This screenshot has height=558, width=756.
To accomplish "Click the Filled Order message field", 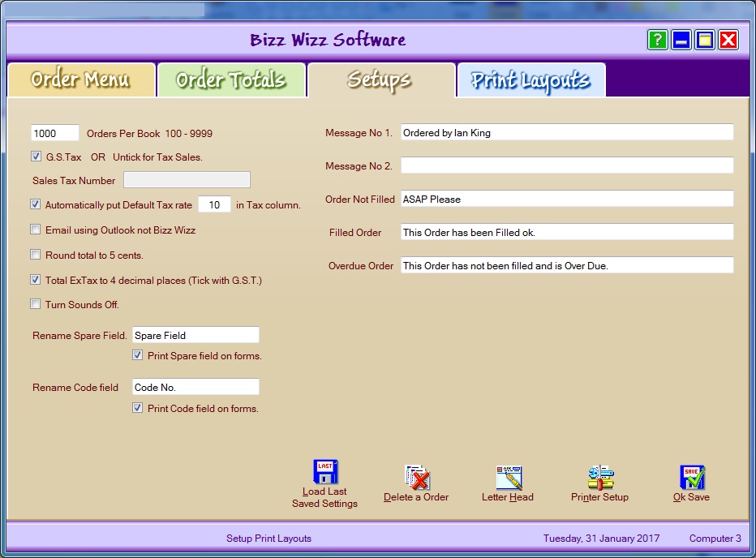I will [567, 232].
